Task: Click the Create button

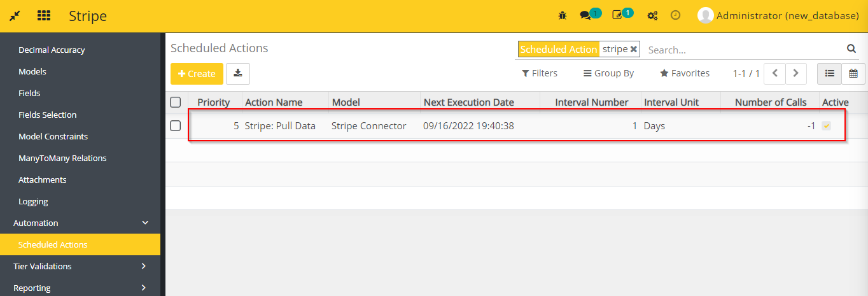Action: point(197,74)
